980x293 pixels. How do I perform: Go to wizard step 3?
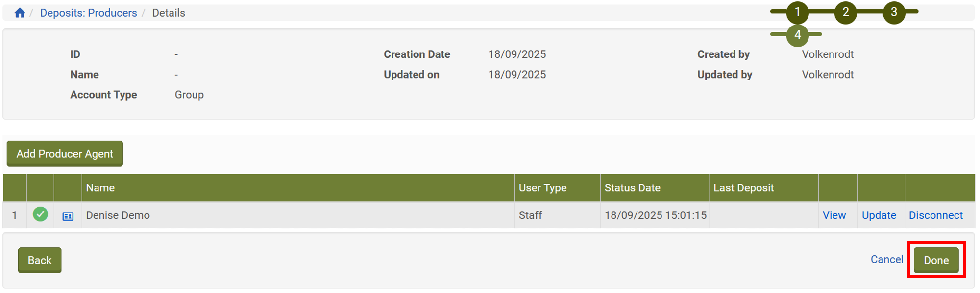894,12
